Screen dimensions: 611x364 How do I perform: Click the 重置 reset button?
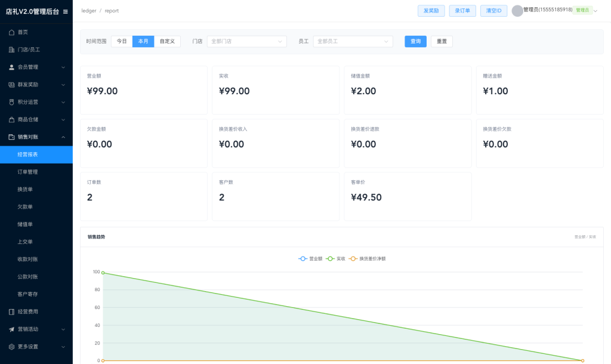click(442, 41)
